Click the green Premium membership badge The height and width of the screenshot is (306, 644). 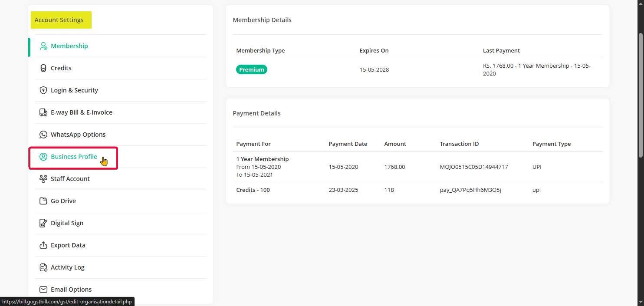[x=252, y=69]
